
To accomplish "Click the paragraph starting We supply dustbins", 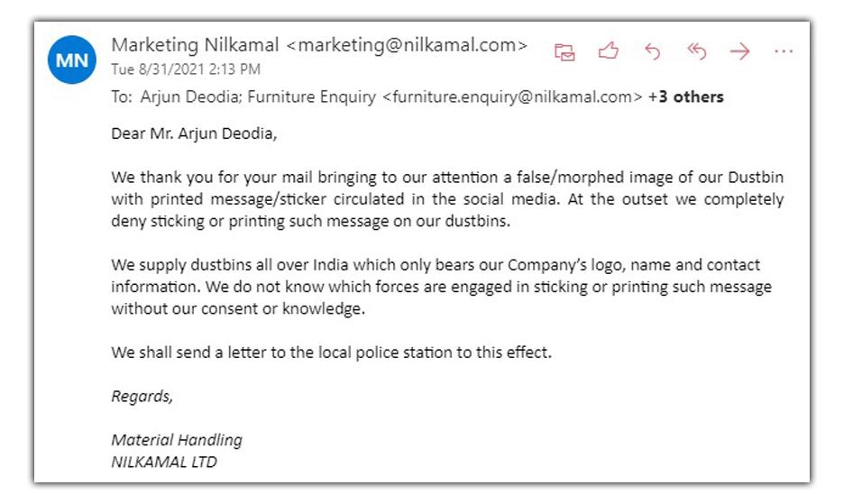I will click(x=441, y=287).
